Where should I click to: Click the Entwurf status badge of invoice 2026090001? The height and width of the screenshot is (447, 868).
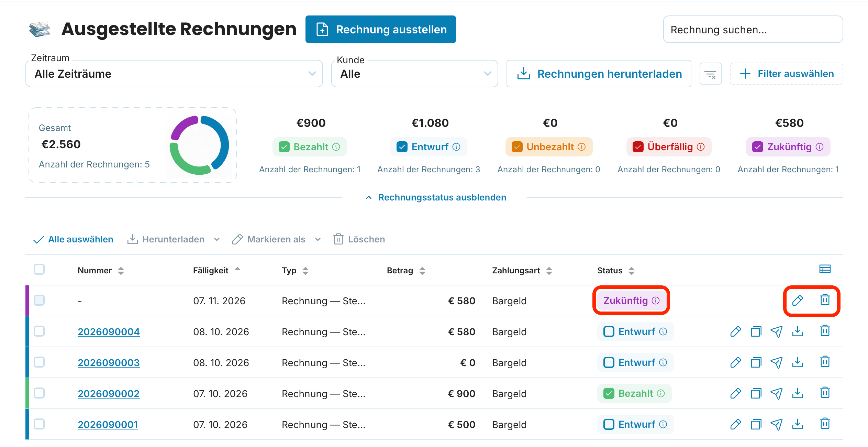pos(635,424)
